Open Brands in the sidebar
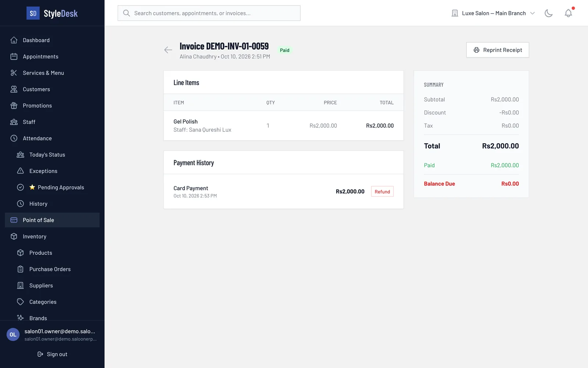The width and height of the screenshot is (588, 368). pos(52,317)
